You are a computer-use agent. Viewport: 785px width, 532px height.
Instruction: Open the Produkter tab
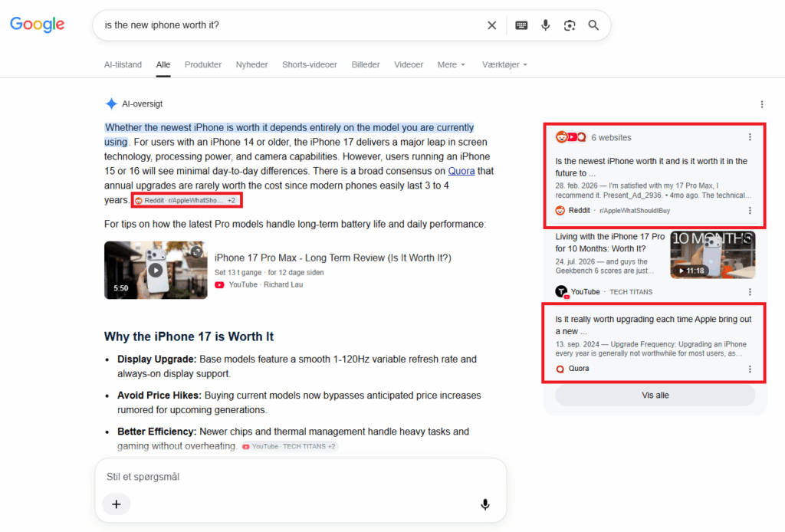point(202,64)
